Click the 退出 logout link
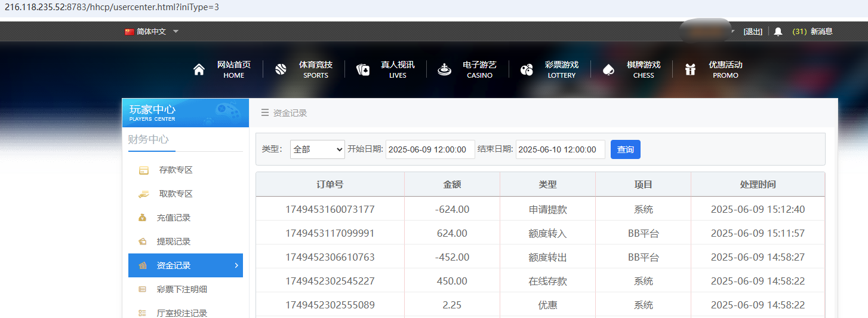This screenshot has height=318, width=868. click(753, 32)
